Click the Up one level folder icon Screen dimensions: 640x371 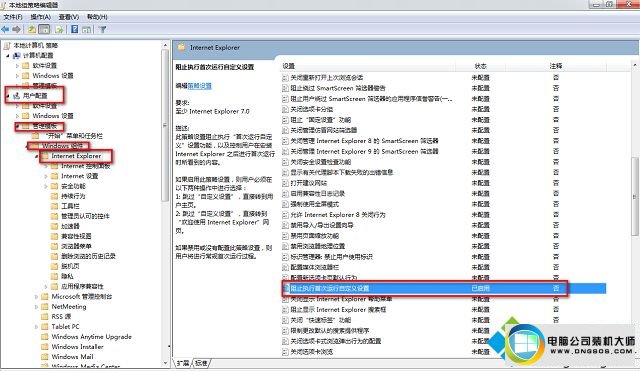pos(32,29)
